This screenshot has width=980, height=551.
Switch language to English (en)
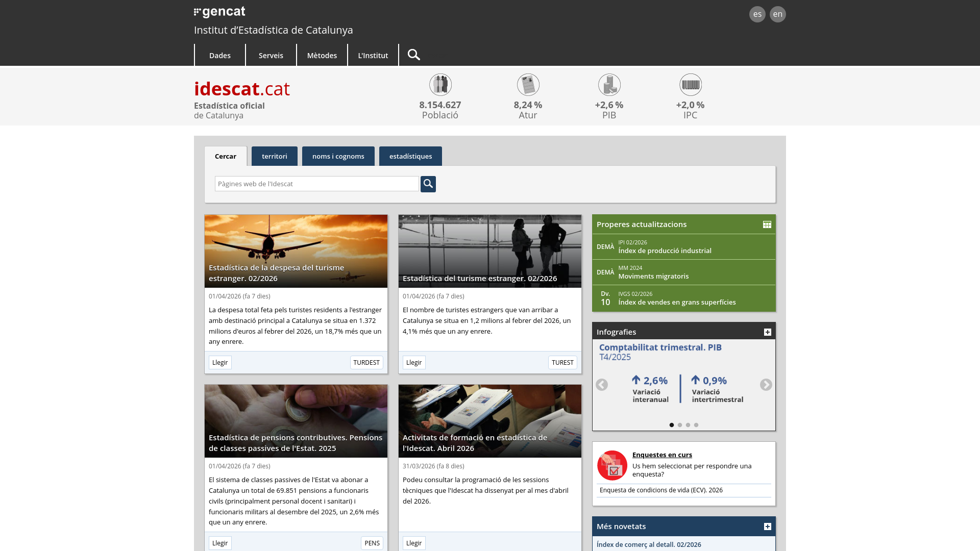click(777, 14)
